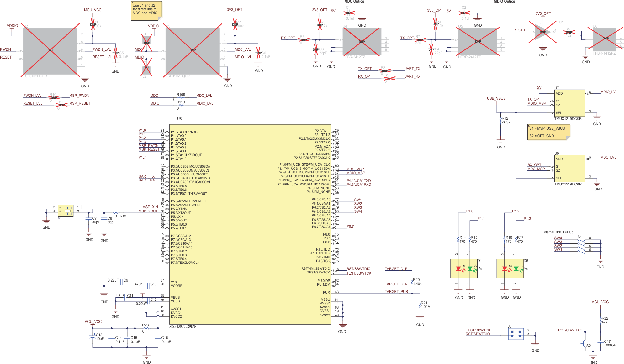Click resistor R110 on the MDIO line
624x364 pixels.
(181, 105)
